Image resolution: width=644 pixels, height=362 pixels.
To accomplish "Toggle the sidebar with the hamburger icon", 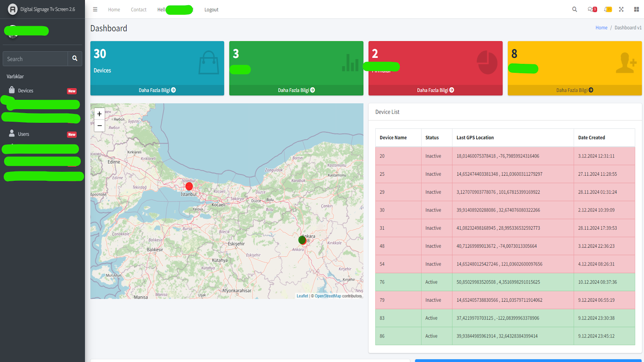I will (95, 9).
